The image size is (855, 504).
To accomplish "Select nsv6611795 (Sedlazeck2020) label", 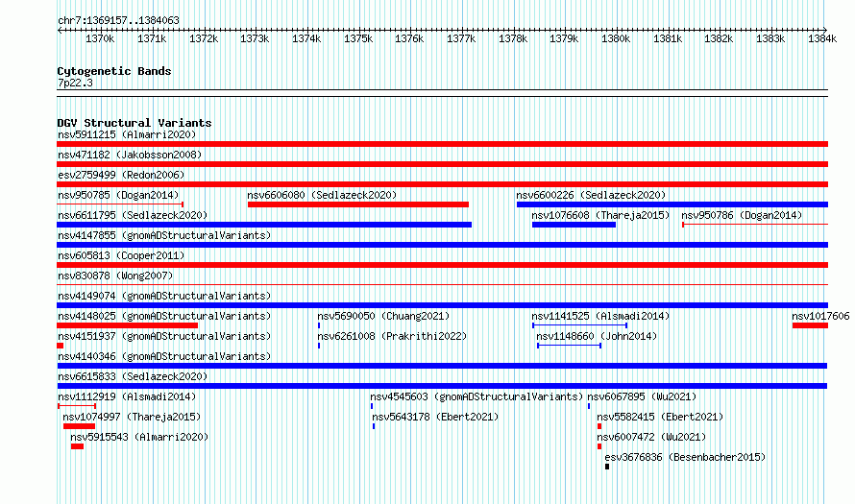I will click(133, 215).
